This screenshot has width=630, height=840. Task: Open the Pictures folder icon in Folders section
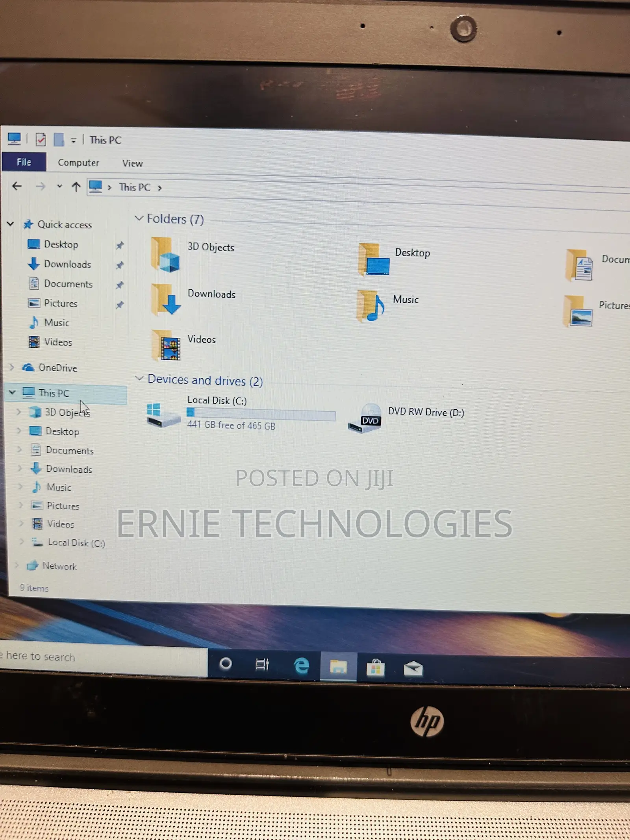578,311
